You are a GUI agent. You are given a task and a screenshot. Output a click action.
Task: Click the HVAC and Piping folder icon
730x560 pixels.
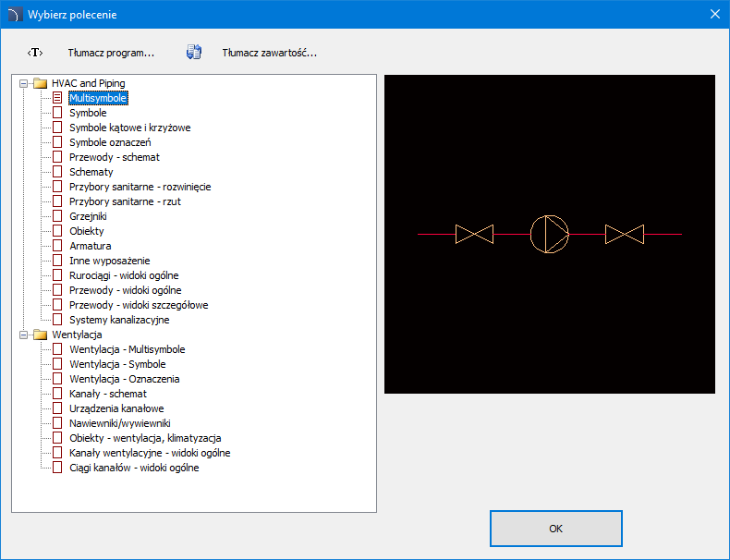40,83
